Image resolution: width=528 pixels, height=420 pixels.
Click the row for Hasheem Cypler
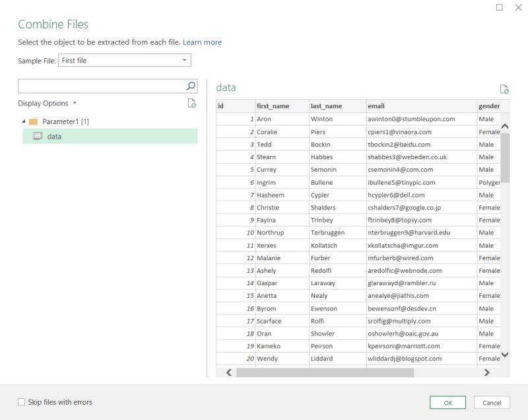click(x=330, y=195)
